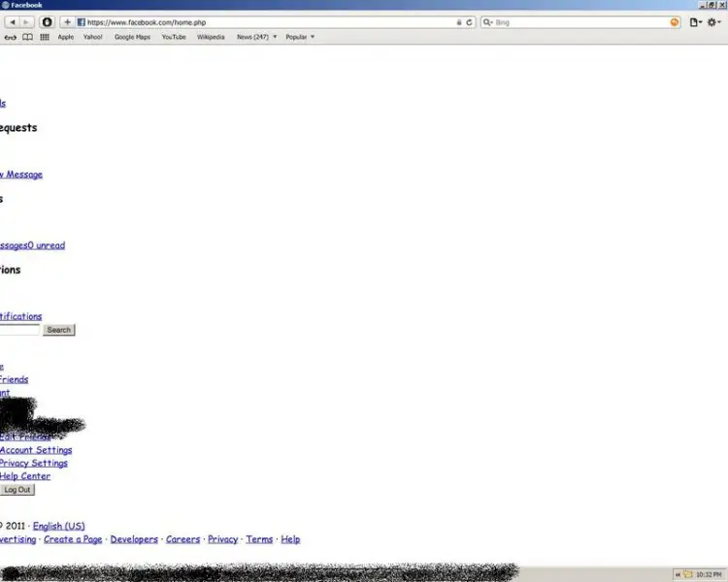Image resolution: width=728 pixels, height=582 pixels.
Task: Open the Help footer link
Action: pos(290,539)
